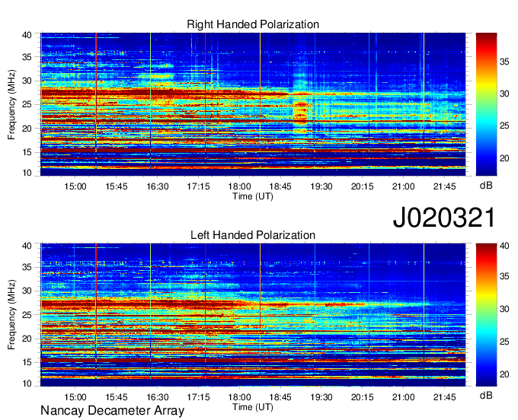
Task: Click 15:45 time tick on Left Handed plot
Action: (x=117, y=397)
